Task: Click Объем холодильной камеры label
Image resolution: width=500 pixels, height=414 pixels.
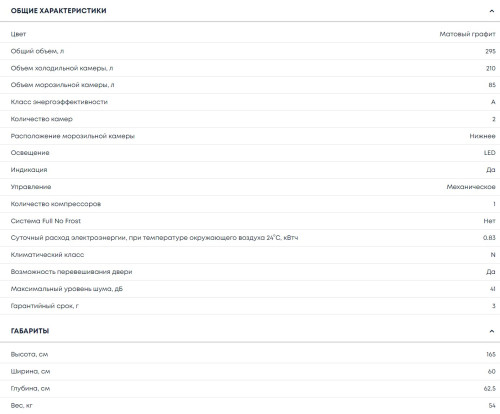Action: [x=62, y=68]
